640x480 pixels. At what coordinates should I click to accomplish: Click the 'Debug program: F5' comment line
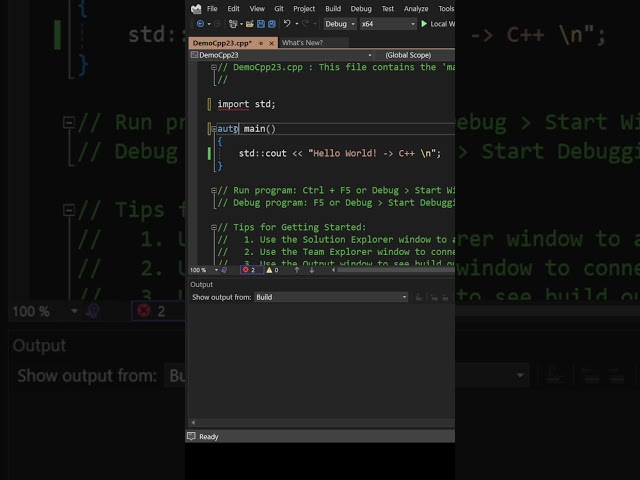coord(336,203)
